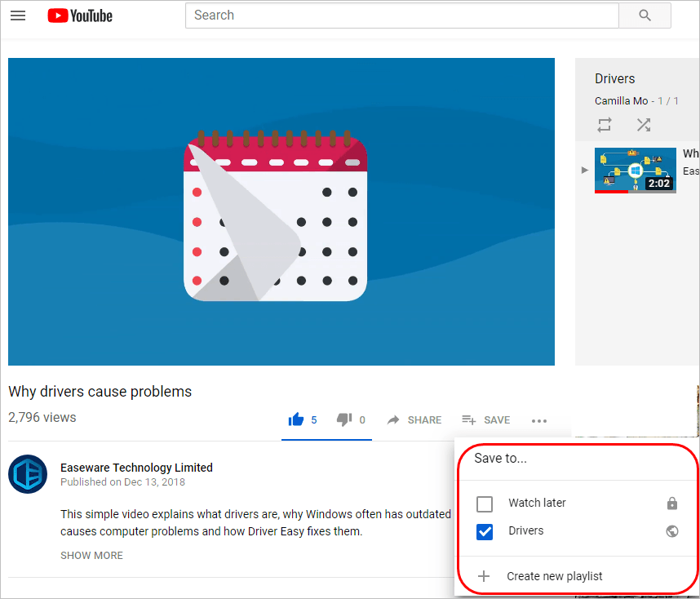The width and height of the screenshot is (700, 599).
Task: Click the search magnifier icon
Action: click(644, 16)
